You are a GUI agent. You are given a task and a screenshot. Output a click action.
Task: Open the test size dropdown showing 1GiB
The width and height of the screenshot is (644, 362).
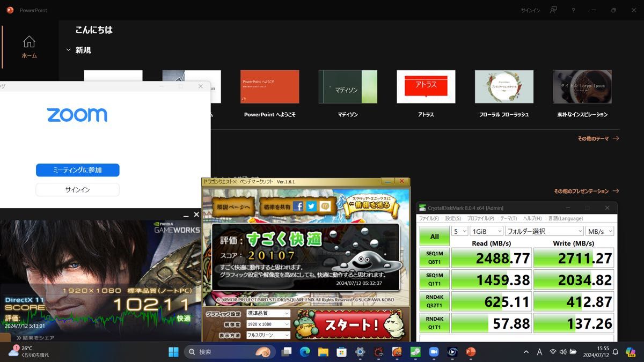click(487, 231)
